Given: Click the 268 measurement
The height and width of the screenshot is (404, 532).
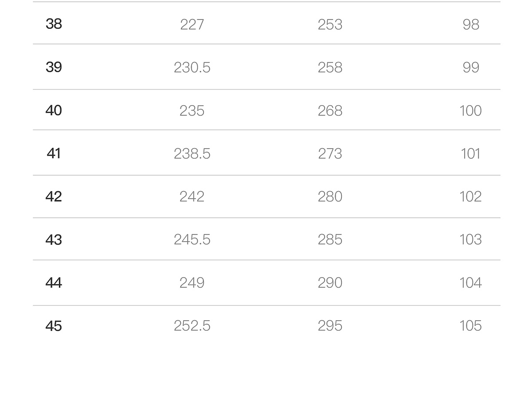Looking at the screenshot, I should tap(330, 110).
